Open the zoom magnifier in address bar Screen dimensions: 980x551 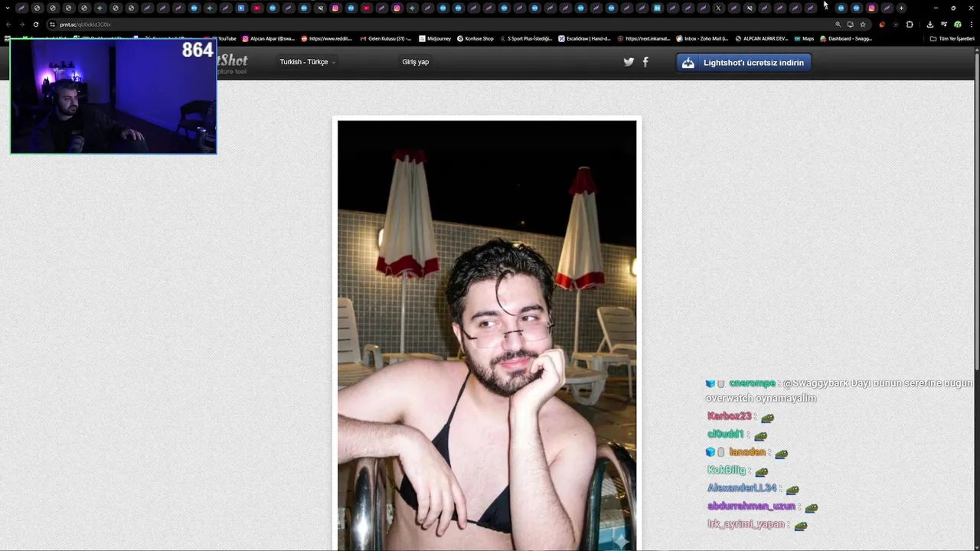pos(838,24)
